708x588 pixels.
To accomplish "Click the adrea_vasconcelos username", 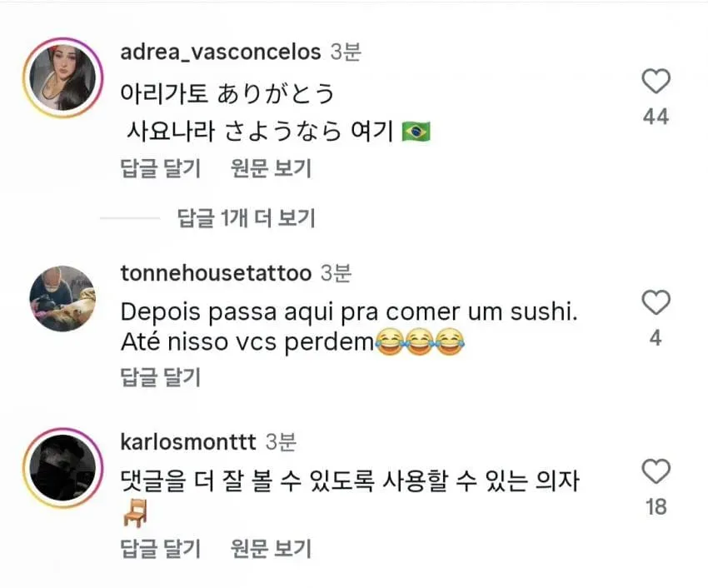I will coord(221,52).
